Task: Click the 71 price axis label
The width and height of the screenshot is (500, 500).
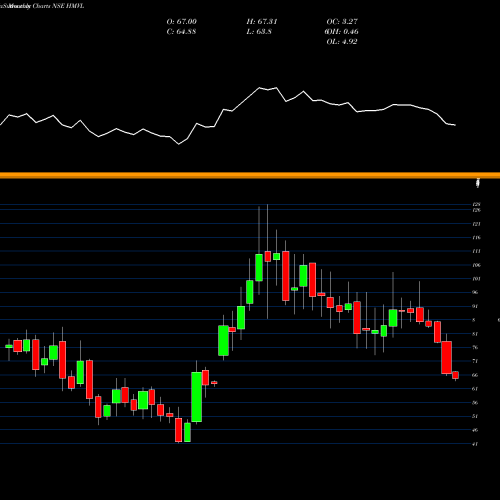Action: [x=476, y=361]
